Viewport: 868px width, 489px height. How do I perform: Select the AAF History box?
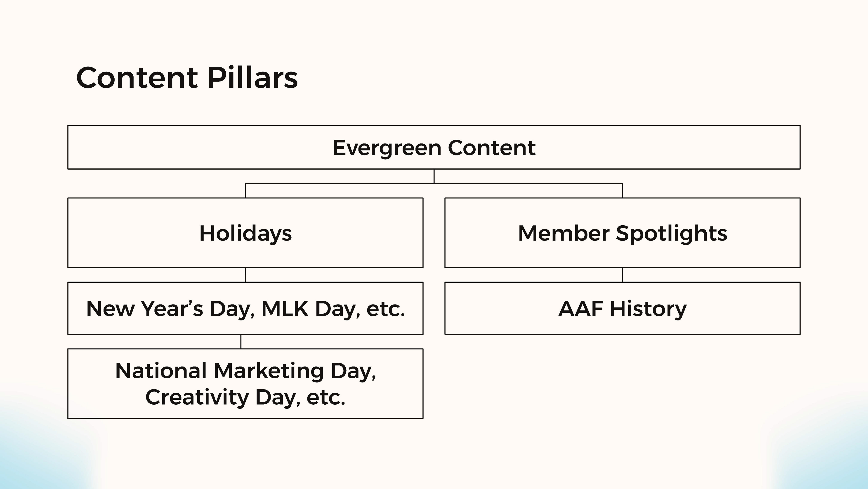click(622, 308)
